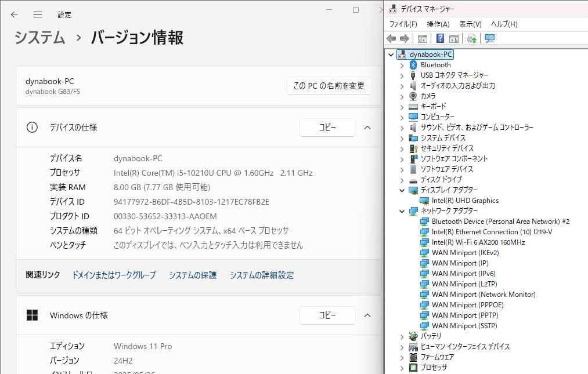The height and width of the screenshot is (374, 588).
Task: Select WAN Miniport (IKEv2)
Action: tap(465, 253)
